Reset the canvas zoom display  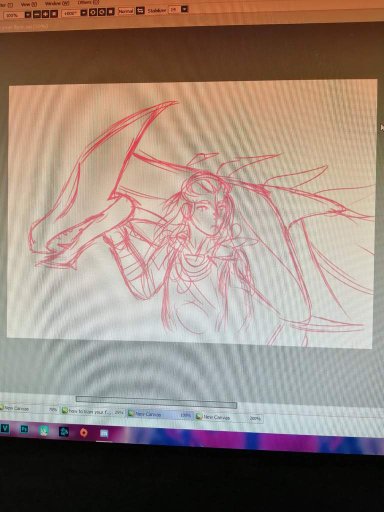[54, 14]
